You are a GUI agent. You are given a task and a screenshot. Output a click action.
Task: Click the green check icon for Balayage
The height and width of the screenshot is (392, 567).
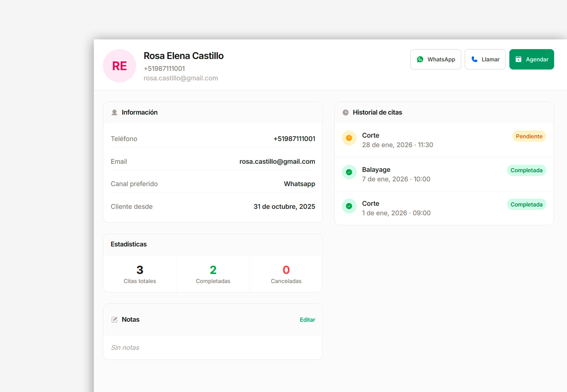(x=349, y=172)
